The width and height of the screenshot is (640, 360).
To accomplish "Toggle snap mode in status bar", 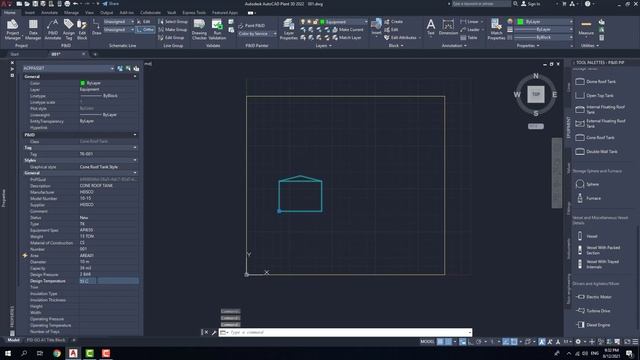I will pyautogui.click(x=448, y=342).
